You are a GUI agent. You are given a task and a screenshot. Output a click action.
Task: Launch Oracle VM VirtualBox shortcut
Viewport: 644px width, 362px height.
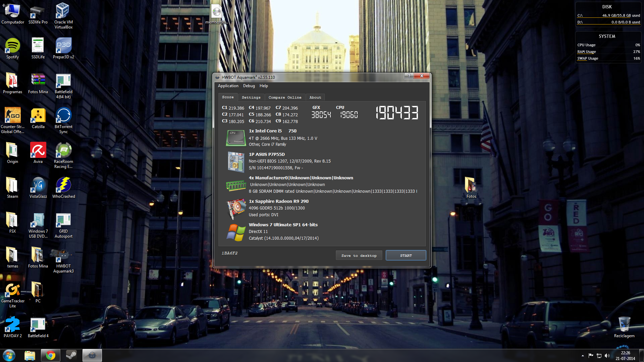63,16
